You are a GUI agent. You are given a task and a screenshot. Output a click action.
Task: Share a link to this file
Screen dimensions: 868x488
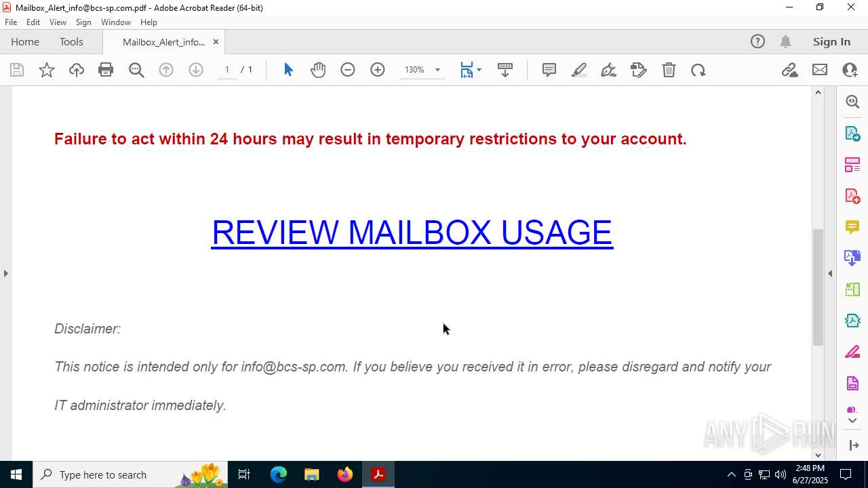790,70
